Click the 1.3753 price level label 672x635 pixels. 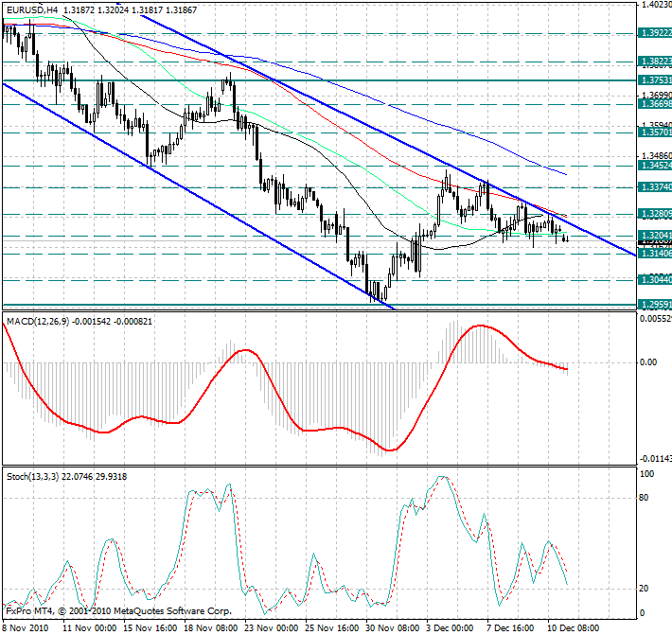pyautogui.click(x=654, y=80)
